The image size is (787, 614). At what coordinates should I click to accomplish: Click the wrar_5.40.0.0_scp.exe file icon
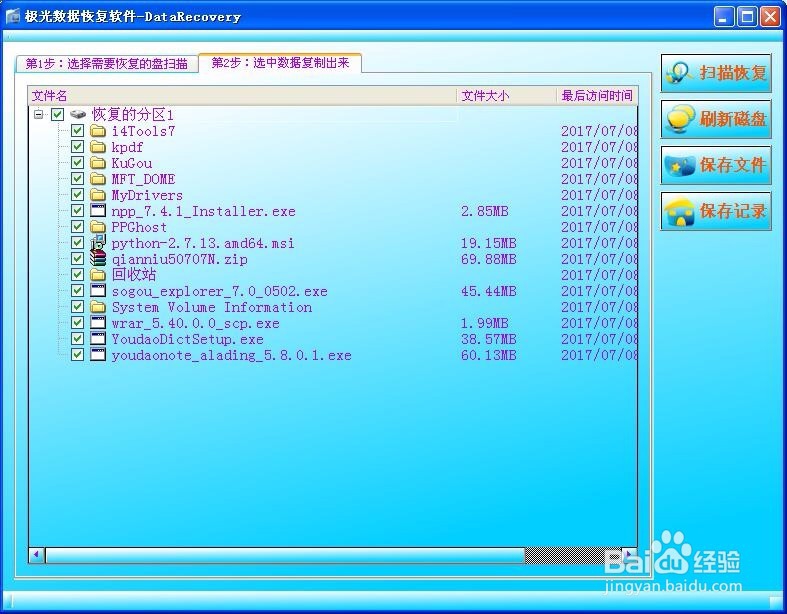pyautogui.click(x=98, y=322)
